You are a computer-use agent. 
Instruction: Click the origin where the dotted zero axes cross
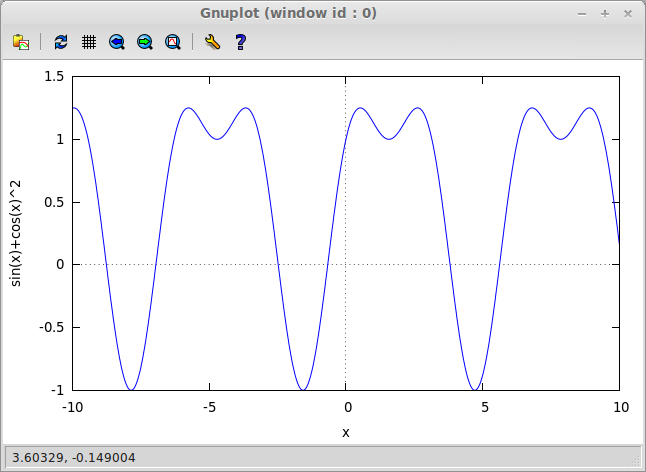(x=346, y=264)
